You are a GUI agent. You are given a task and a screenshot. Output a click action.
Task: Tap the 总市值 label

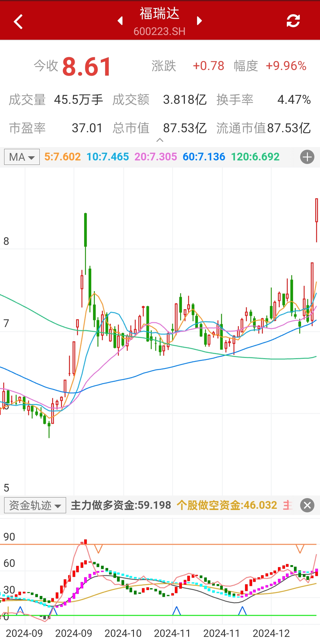[x=131, y=128]
